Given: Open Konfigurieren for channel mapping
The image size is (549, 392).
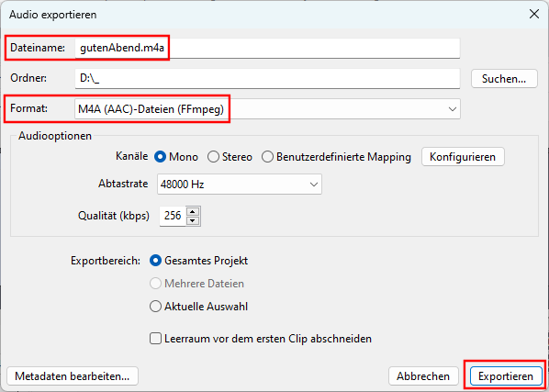Looking at the screenshot, I should tap(463, 156).
